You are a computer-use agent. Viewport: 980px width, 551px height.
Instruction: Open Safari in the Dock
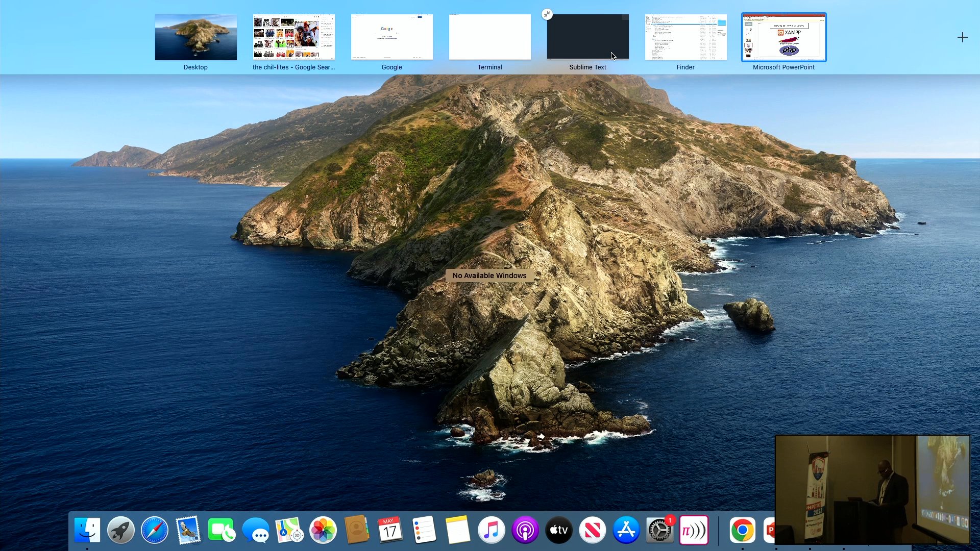click(x=155, y=530)
